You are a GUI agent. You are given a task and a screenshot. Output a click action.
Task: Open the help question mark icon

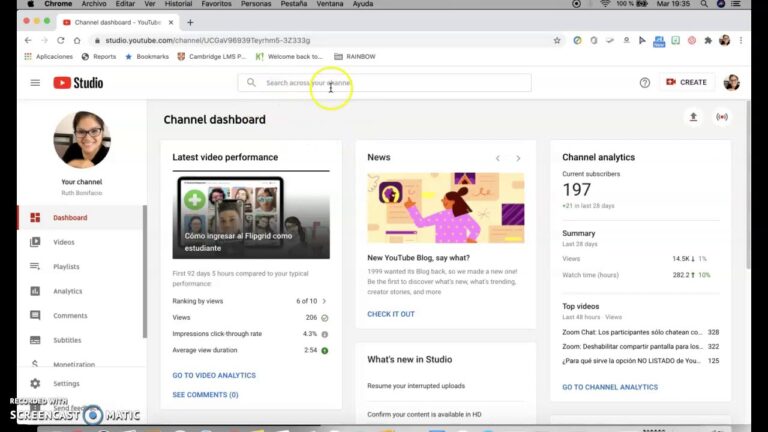645,83
